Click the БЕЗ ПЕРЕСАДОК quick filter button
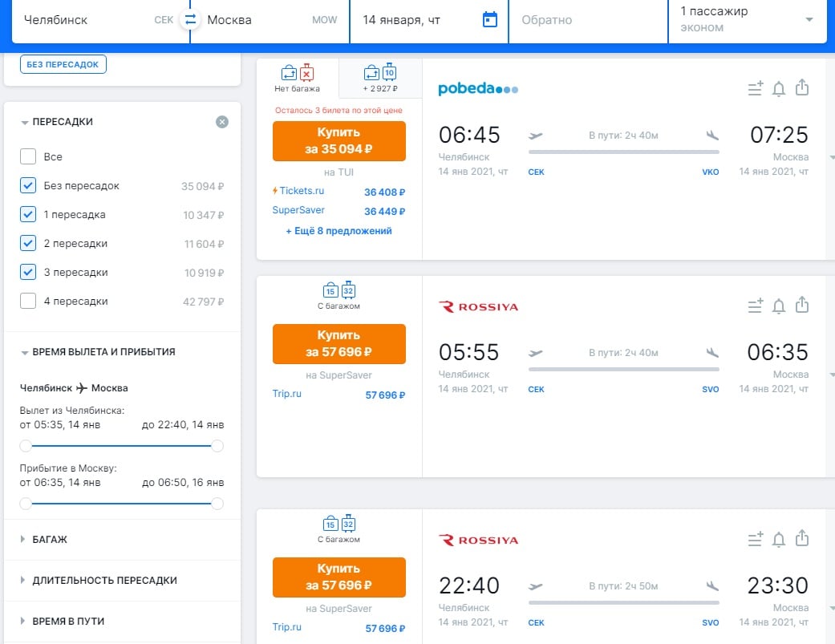 [63, 64]
